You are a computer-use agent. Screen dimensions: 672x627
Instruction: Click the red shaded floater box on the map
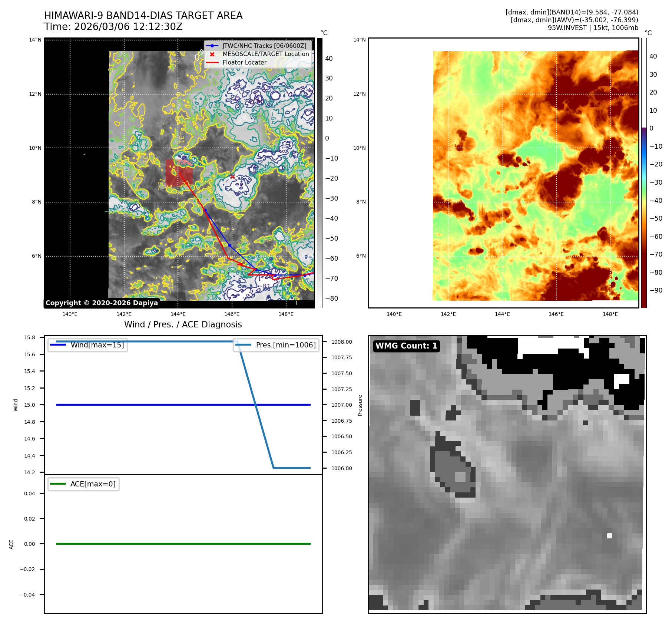pyautogui.click(x=179, y=173)
